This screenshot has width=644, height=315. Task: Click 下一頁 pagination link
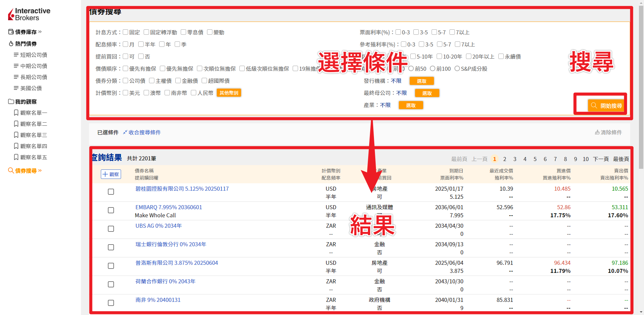[601, 159]
